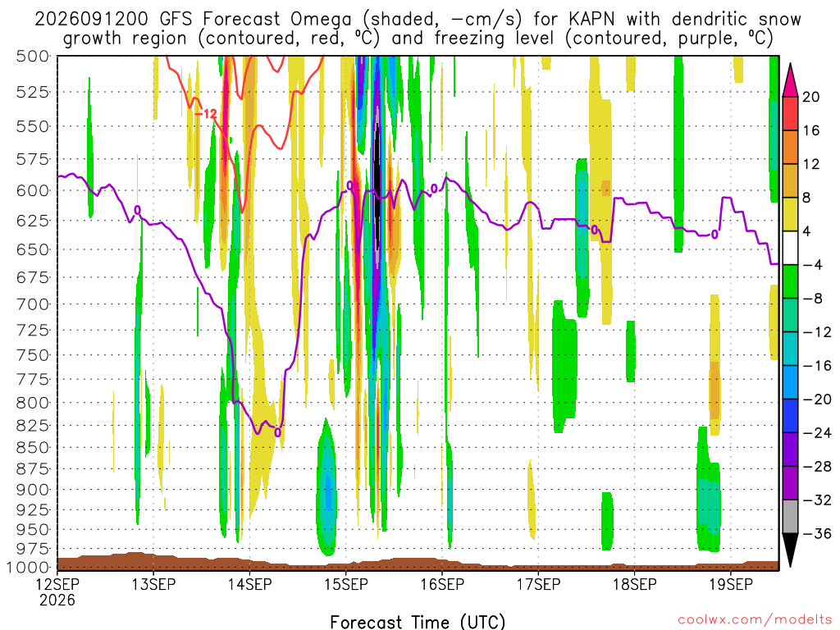Click the yellow color bar segment below 8

[790, 214]
